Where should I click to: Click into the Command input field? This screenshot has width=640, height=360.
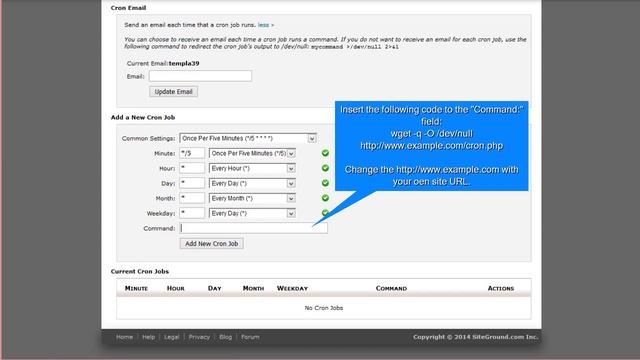pyautogui.click(x=253, y=228)
